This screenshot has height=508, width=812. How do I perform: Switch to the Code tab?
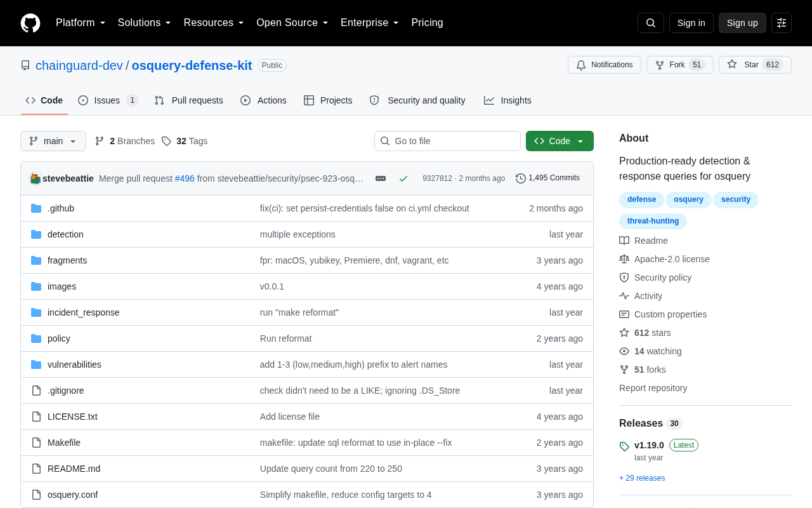[x=44, y=100]
